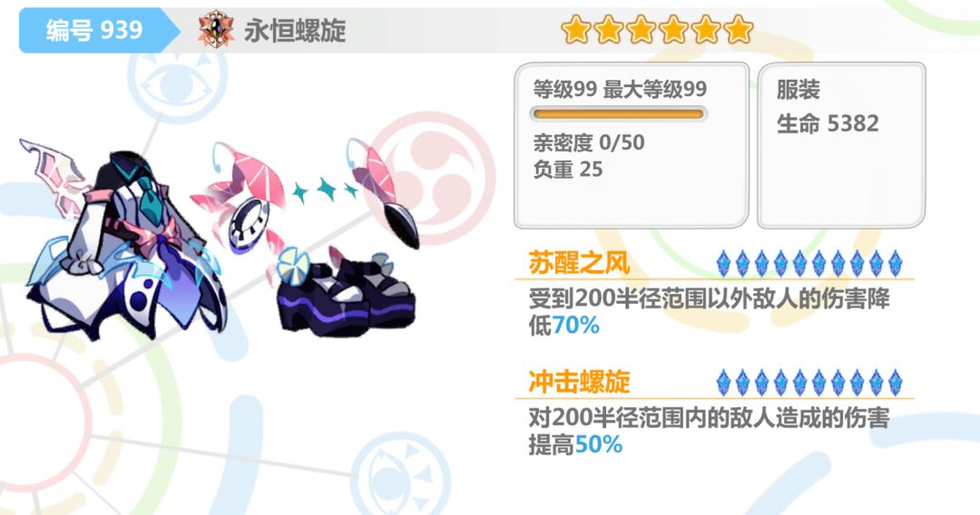980x515 pixels.
Task: Click the 永恒螺旋 costume name title
Action: [295, 30]
